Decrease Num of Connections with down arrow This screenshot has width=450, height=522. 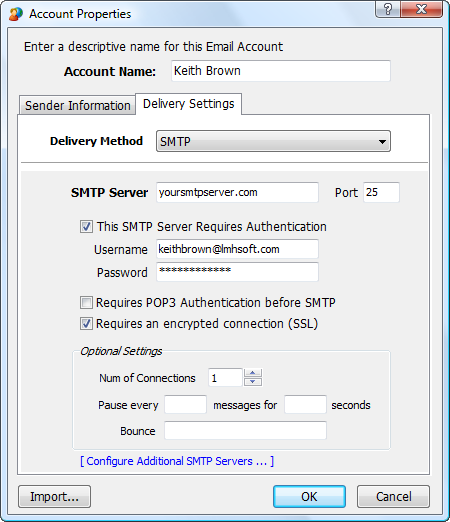coord(253,382)
